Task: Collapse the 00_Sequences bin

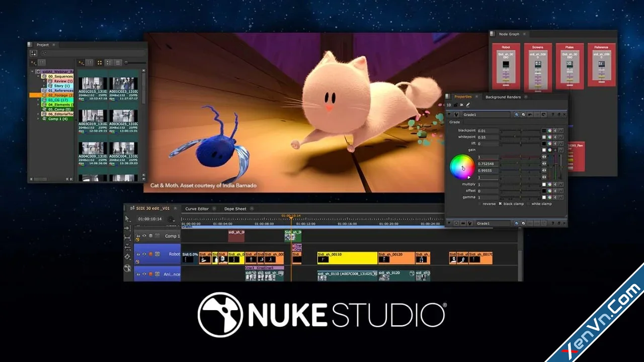Action: [38, 76]
